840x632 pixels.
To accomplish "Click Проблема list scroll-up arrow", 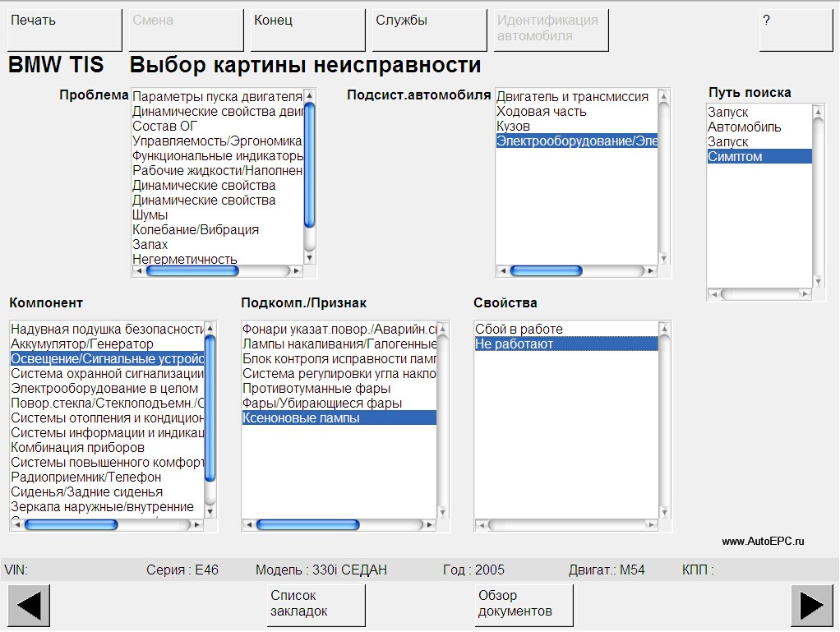I will click(310, 96).
